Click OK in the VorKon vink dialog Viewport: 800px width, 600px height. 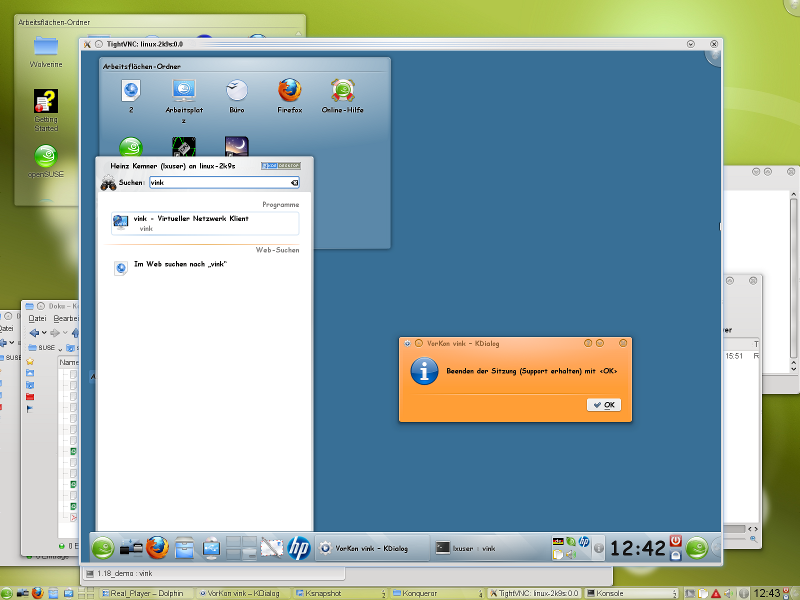604,405
